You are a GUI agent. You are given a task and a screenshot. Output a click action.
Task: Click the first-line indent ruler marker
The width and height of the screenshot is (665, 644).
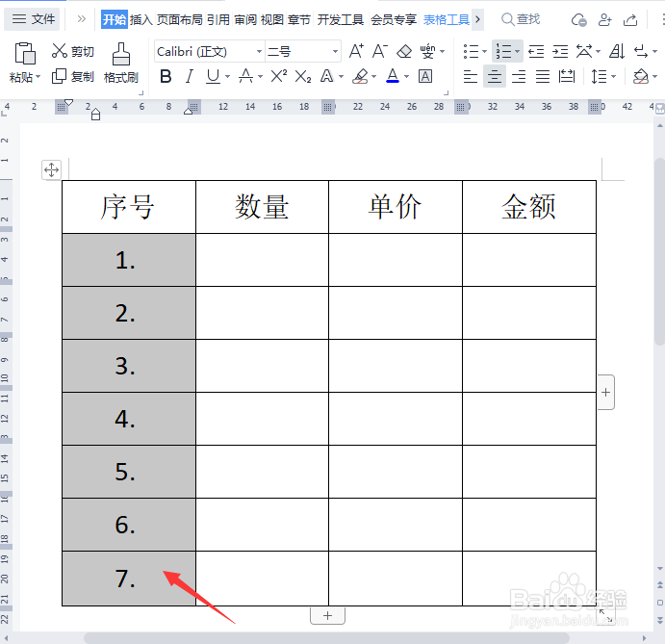pos(68,103)
